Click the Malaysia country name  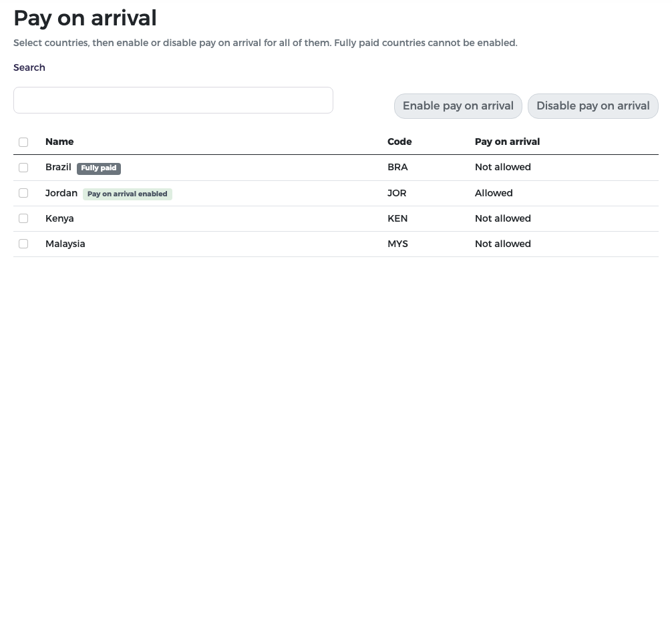(x=65, y=244)
